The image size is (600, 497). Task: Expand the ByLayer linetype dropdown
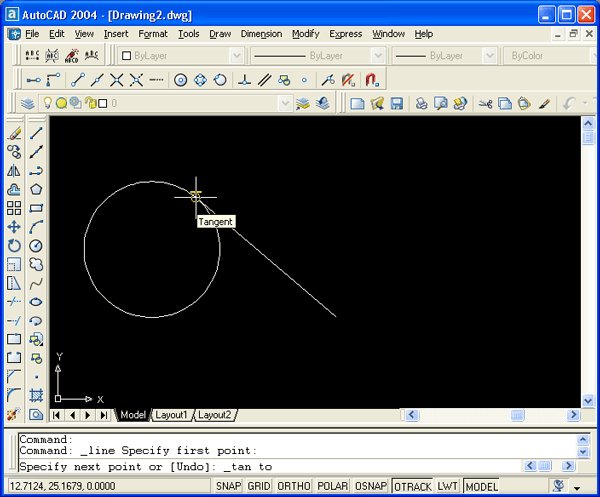click(x=376, y=56)
